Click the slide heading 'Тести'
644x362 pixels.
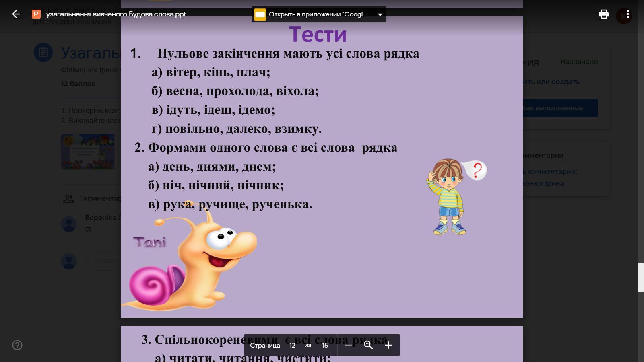tap(318, 34)
